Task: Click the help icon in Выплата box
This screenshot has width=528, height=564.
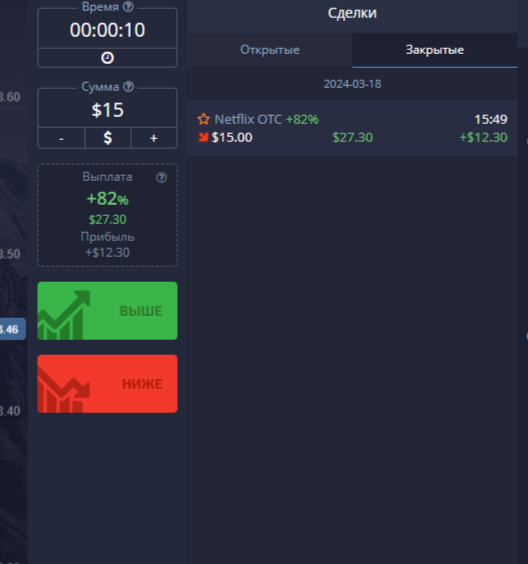Action: pos(161,177)
